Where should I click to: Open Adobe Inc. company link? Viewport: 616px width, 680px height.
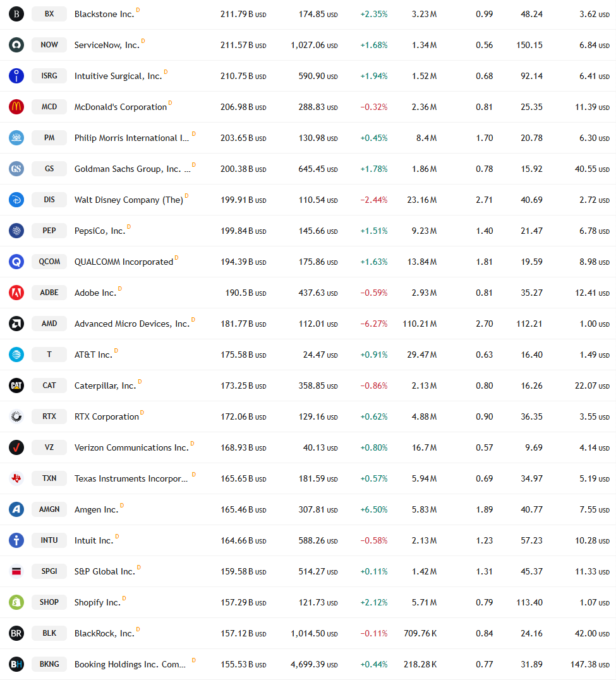[x=95, y=293]
